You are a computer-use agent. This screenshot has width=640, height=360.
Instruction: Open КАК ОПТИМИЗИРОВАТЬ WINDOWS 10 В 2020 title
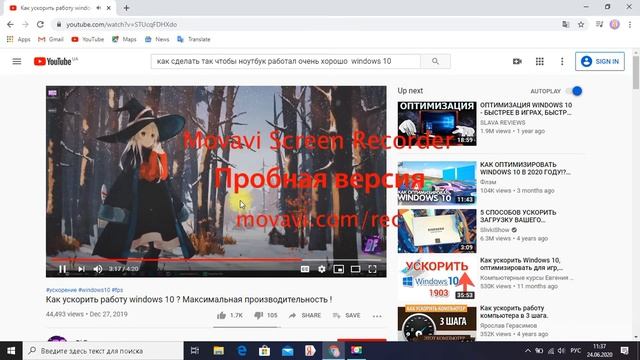[525, 168]
